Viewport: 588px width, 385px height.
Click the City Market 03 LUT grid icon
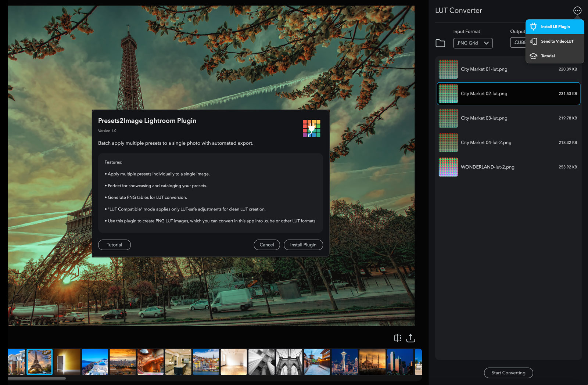(x=448, y=118)
